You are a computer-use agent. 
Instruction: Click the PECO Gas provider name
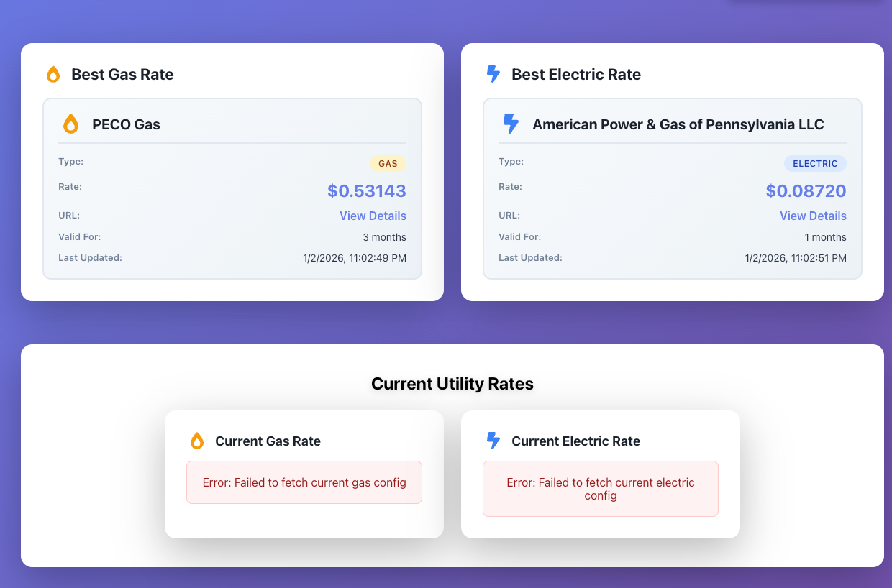(126, 124)
